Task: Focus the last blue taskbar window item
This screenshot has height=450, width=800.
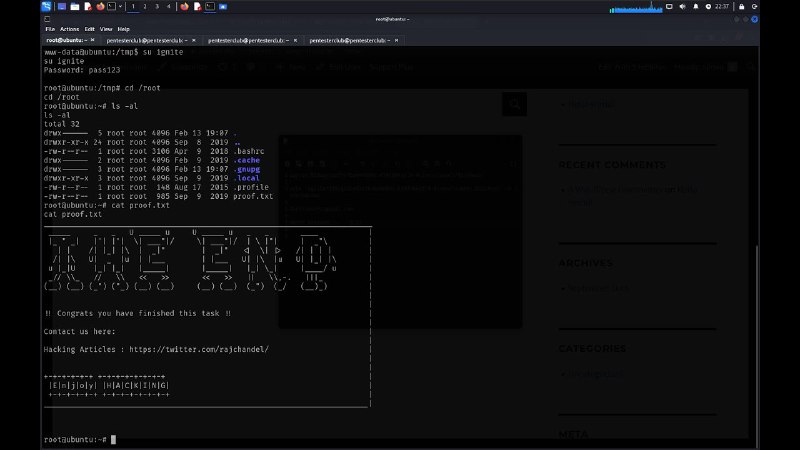Action: point(223,7)
